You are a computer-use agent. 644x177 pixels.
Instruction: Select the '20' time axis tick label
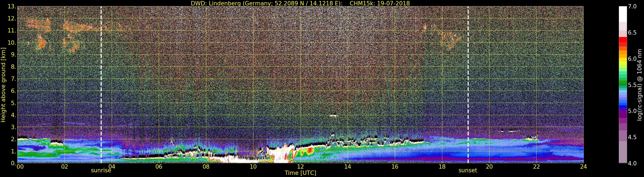coord(489,167)
